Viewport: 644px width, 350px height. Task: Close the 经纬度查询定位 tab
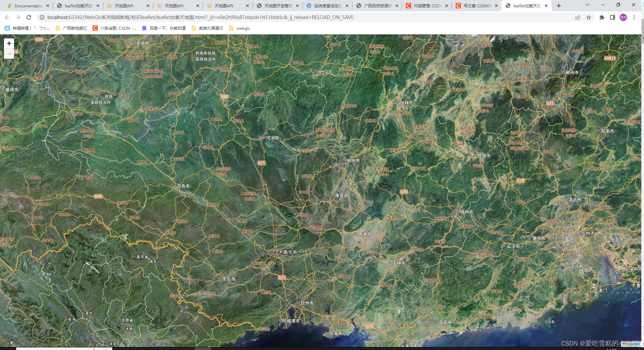pos(347,6)
